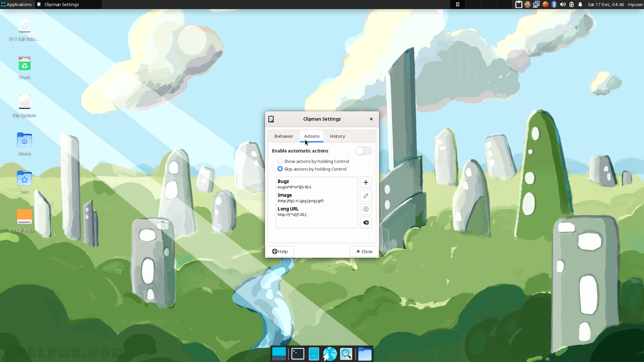Select the Image action entry
This screenshot has width=644, height=362.
317,198
